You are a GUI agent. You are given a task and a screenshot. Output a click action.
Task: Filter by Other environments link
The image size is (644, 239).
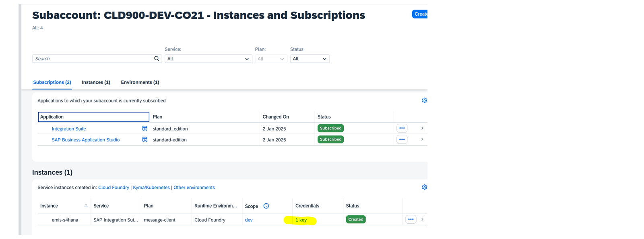tap(194, 188)
